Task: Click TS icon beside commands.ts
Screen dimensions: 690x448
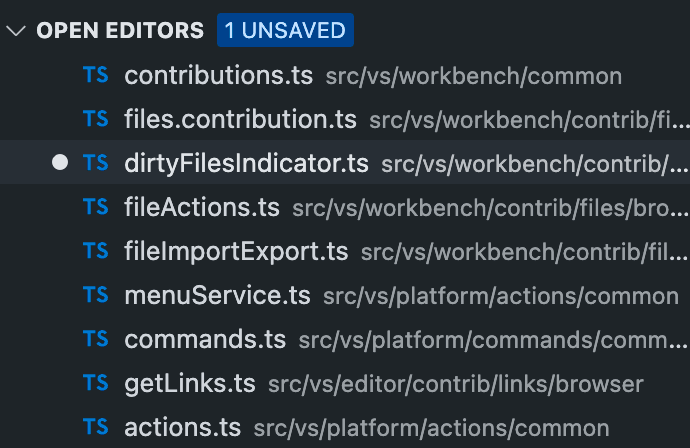Action: (96, 339)
